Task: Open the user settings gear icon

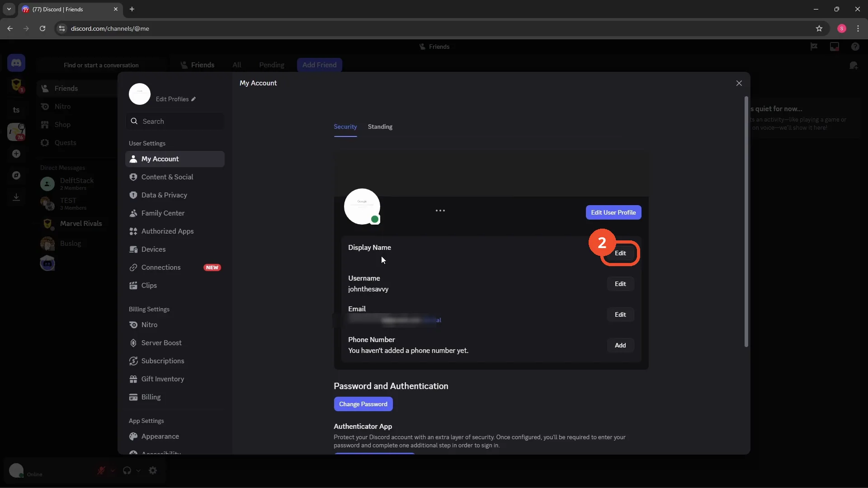Action: coord(153,470)
